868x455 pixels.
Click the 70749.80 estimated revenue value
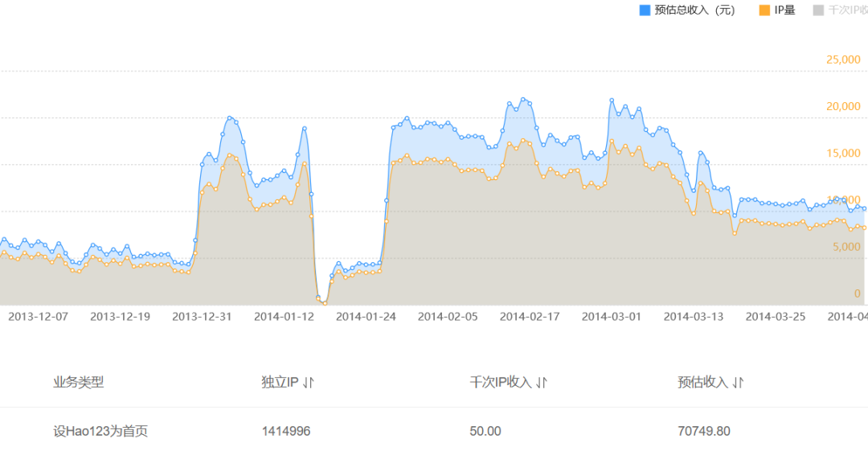(704, 431)
